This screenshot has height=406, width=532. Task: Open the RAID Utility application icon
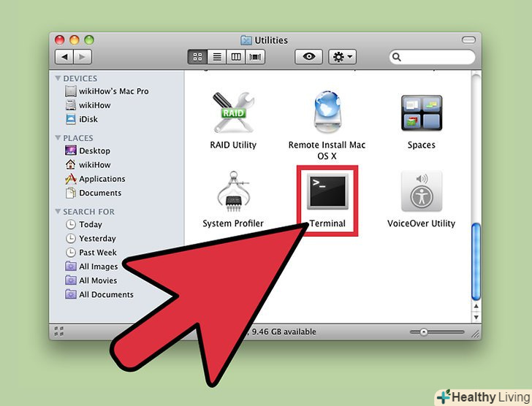(233, 112)
